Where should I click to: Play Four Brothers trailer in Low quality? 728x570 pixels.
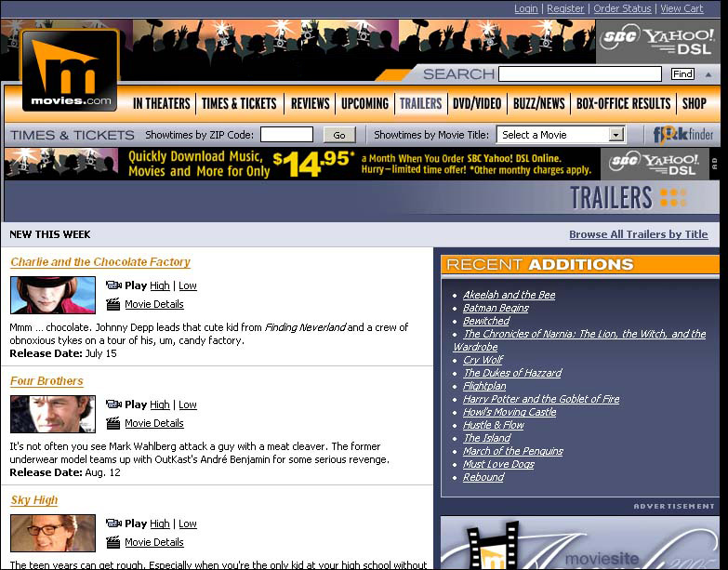pyautogui.click(x=188, y=404)
